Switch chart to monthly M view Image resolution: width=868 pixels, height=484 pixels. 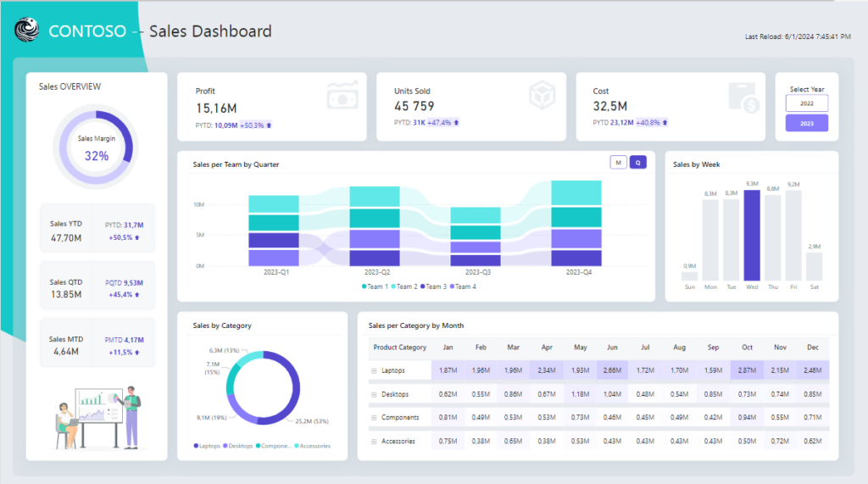(x=618, y=162)
